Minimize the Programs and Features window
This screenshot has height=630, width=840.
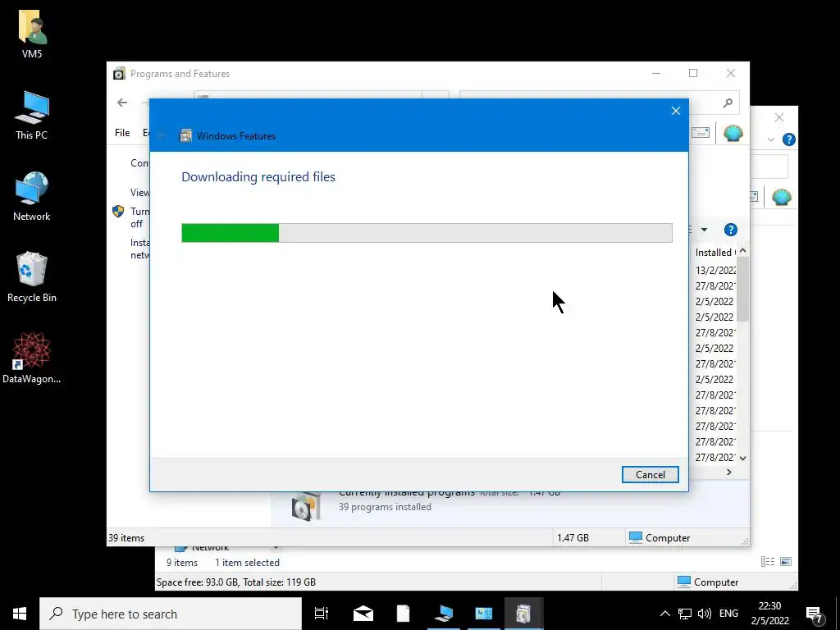pyautogui.click(x=656, y=73)
